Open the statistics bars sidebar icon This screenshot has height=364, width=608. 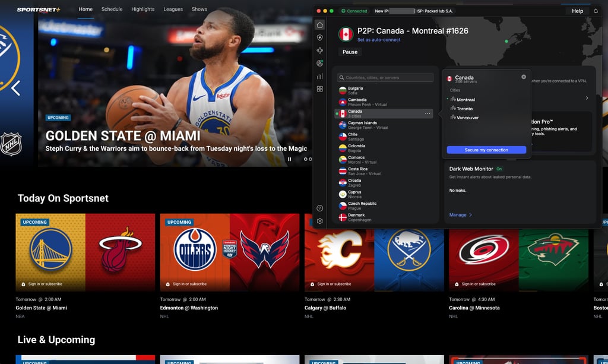pos(319,76)
